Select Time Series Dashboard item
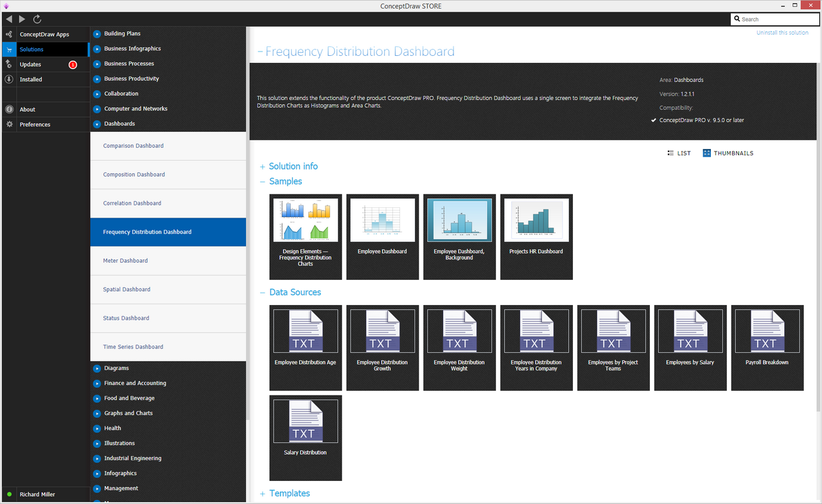Image resolution: width=822 pixels, height=504 pixels. (x=133, y=347)
